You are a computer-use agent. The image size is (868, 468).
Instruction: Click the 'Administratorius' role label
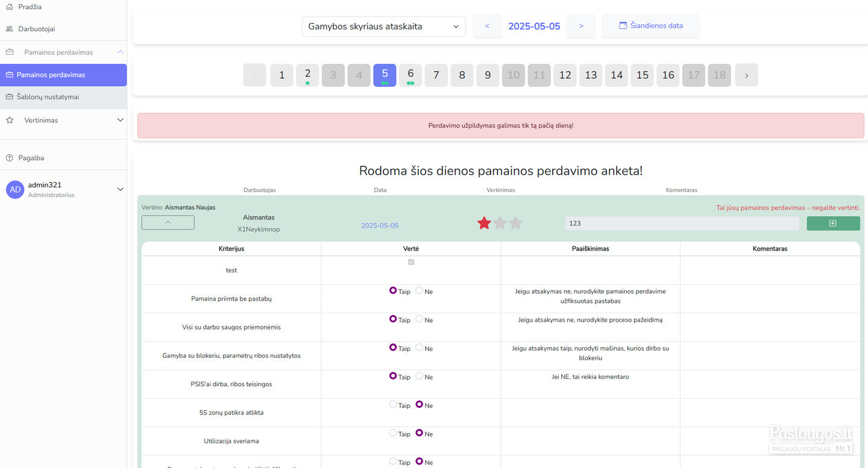point(51,195)
